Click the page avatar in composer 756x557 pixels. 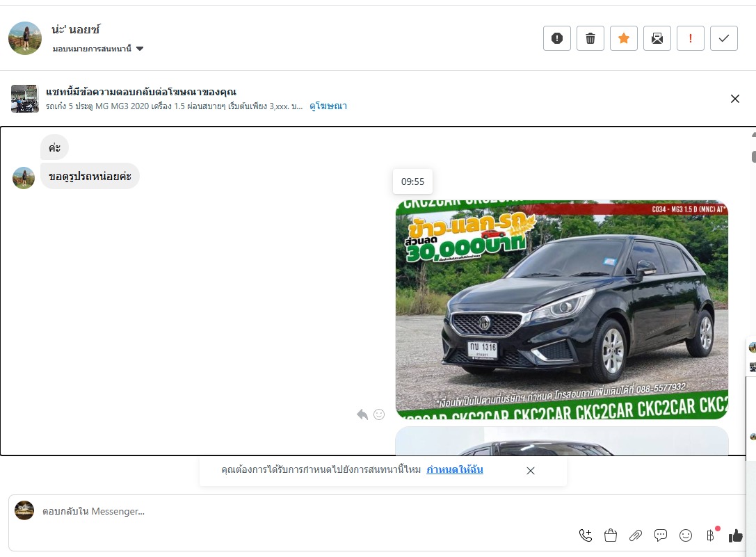(24, 510)
